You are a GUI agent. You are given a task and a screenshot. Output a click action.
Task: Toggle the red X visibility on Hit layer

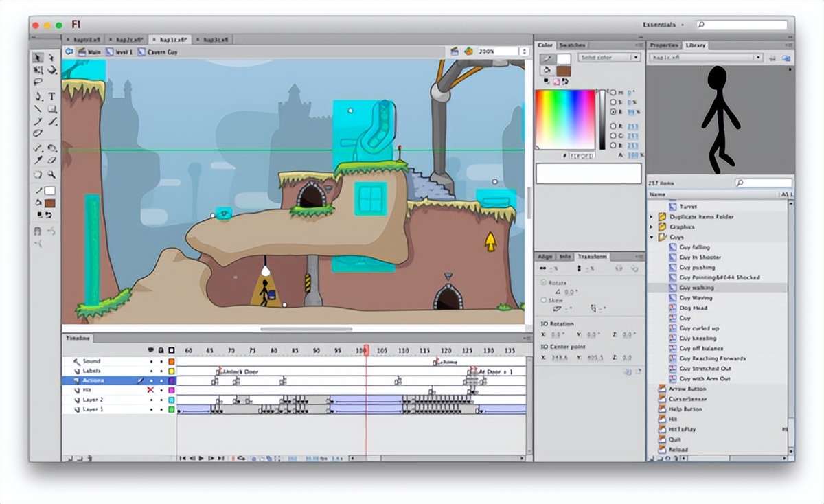pos(150,390)
